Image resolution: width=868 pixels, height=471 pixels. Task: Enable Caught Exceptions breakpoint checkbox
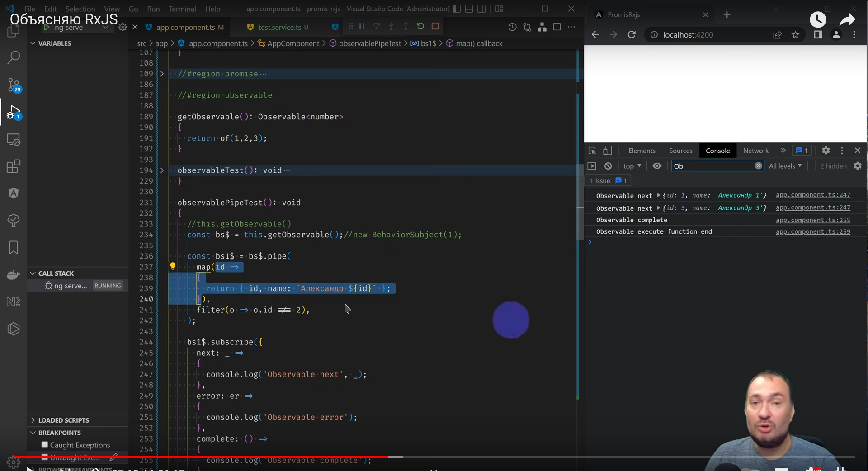(45, 445)
